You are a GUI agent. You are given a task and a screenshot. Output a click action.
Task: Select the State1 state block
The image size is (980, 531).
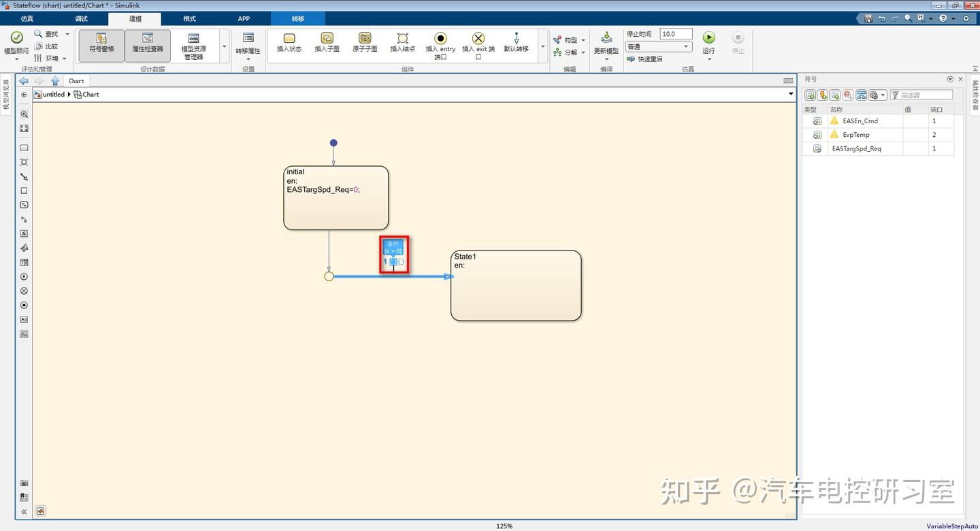[516, 285]
